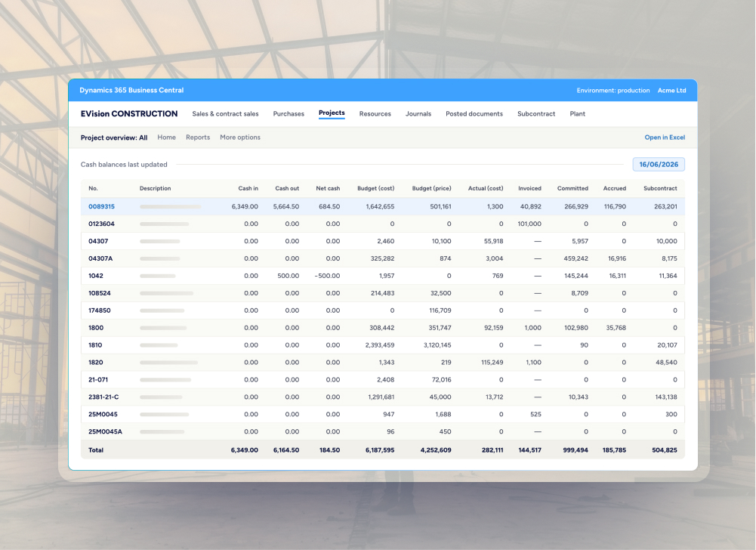Open the Resources menu
The height and width of the screenshot is (550, 756).
(375, 114)
